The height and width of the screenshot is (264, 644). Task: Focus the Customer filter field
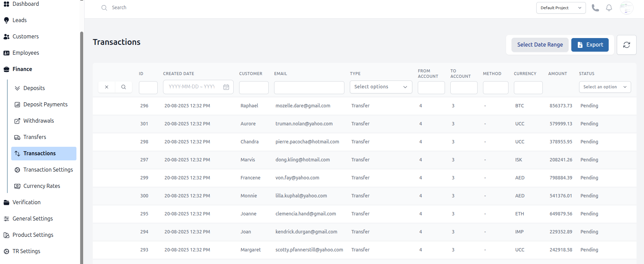(x=254, y=87)
